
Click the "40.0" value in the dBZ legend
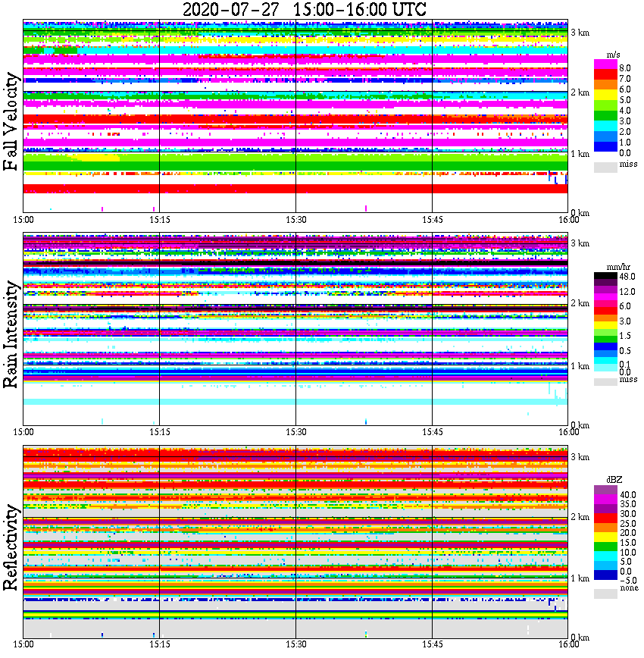pyautogui.click(x=628, y=495)
